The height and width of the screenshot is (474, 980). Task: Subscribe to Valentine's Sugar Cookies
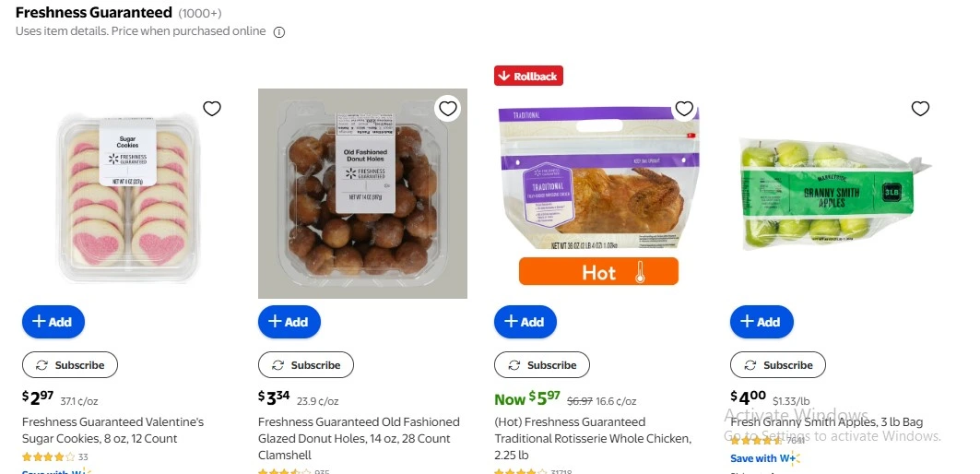coord(70,365)
